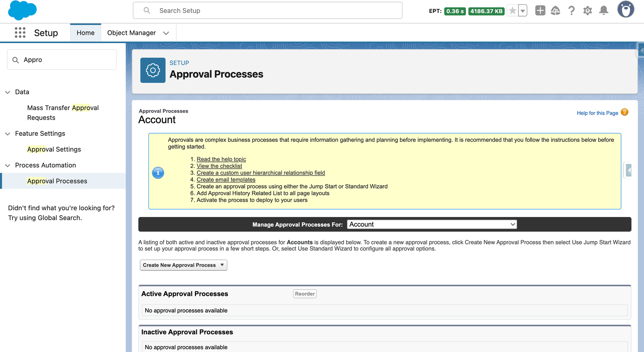644x352 pixels.
Task: Collapse the Feature Settings section
Action: pyautogui.click(x=7, y=134)
